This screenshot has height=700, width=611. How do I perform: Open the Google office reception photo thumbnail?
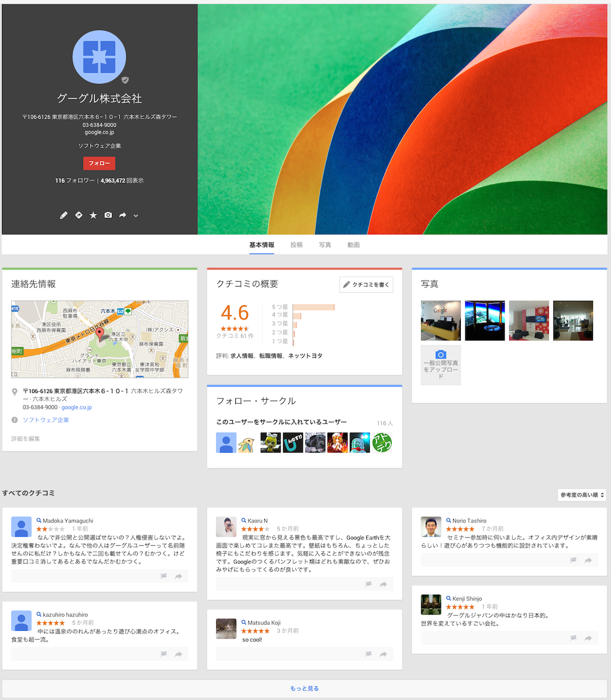pos(441,321)
